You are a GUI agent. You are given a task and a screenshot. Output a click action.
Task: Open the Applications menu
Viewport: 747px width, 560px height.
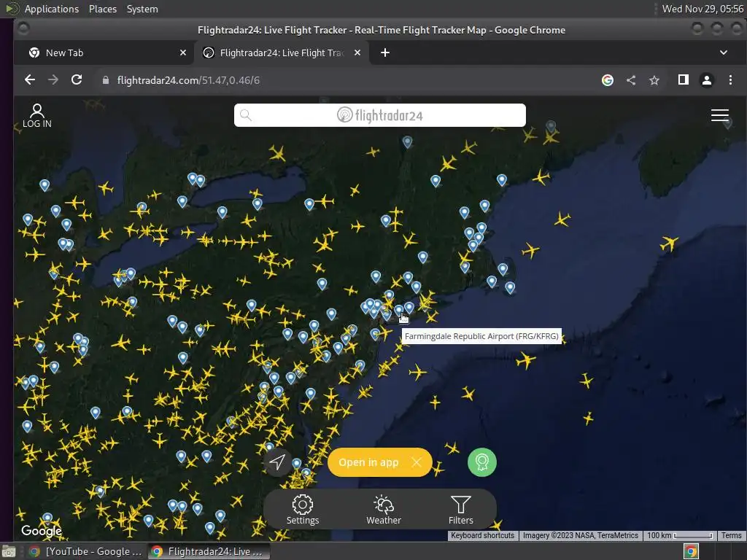(x=52, y=9)
